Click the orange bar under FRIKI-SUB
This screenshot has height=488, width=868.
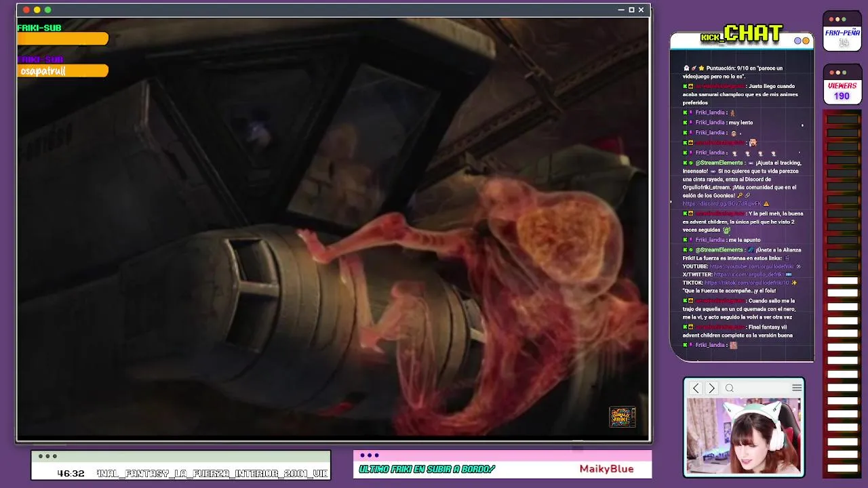click(62, 39)
